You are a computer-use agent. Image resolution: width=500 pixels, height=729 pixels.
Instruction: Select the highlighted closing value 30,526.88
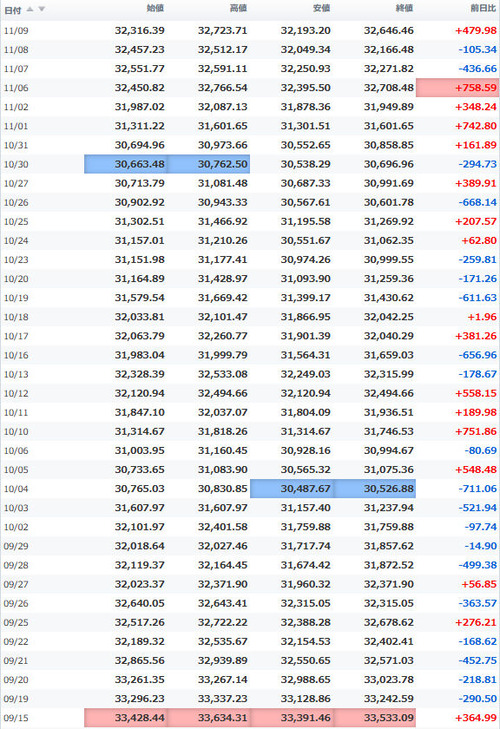[374, 489]
